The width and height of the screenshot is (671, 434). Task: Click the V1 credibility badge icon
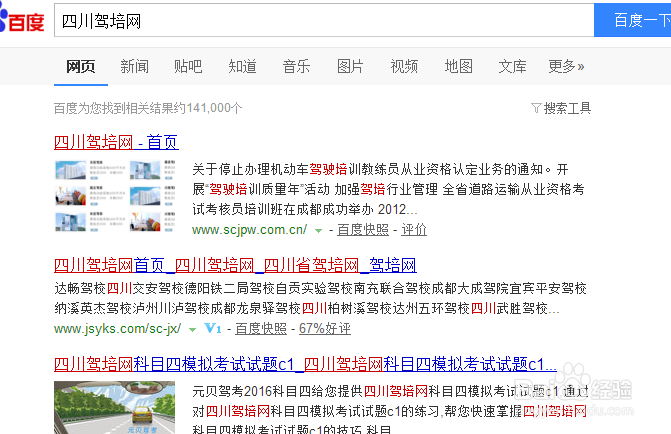(213, 329)
